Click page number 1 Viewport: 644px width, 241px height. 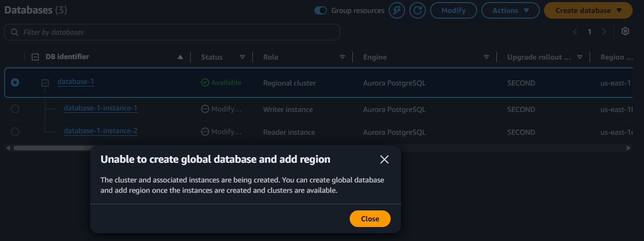(590, 32)
